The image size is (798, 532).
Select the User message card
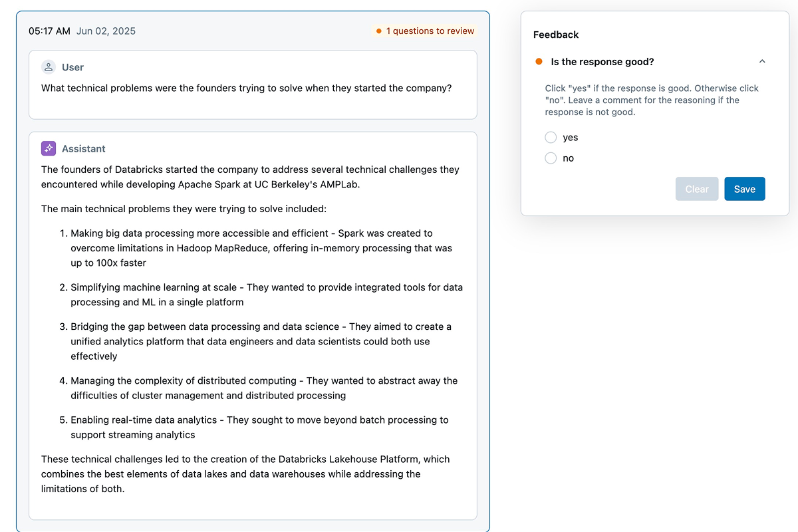coord(253,84)
